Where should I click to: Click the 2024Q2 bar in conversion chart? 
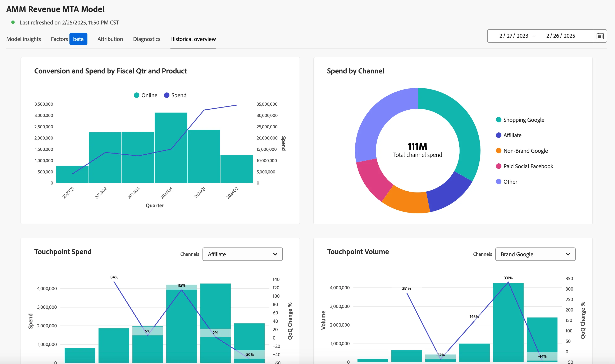tap(237, 169)
